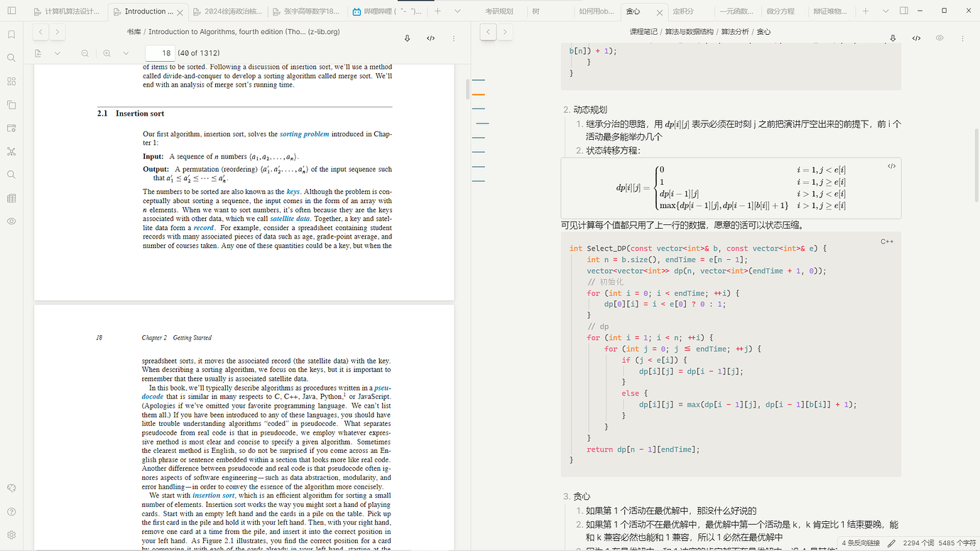Switch to the 定积分 tab
The height and width of the screenshot is (551, 980).
682,11
